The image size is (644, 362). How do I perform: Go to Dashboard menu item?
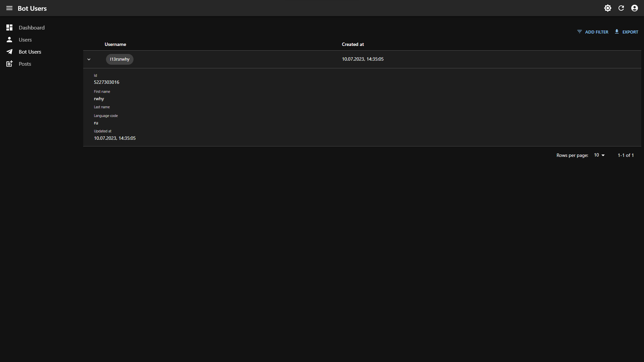coord(32,27)
